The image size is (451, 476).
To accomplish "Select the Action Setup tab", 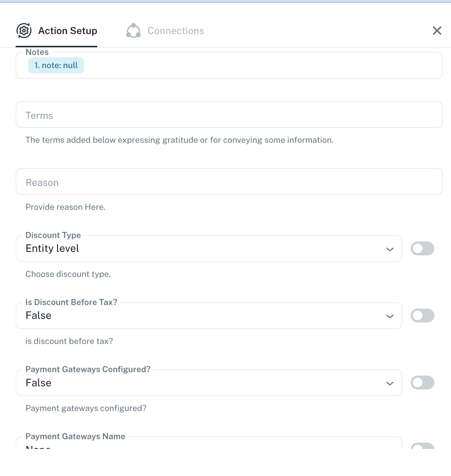I will click(67, 31).
